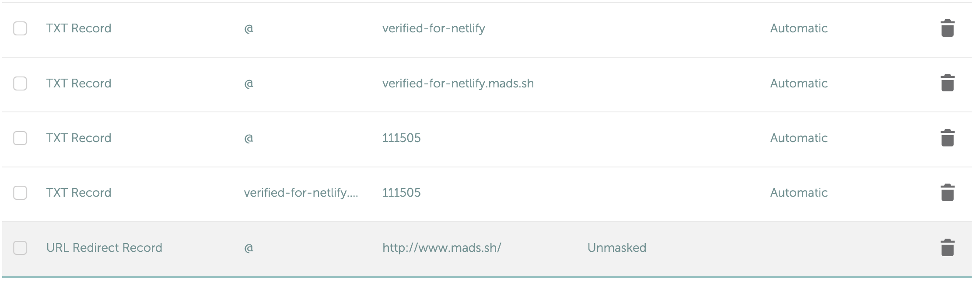Screen dimensions: 980x285
Task: Open Automatic TTL on verified-for-netlify.... host row
Action: coord(798,192)
